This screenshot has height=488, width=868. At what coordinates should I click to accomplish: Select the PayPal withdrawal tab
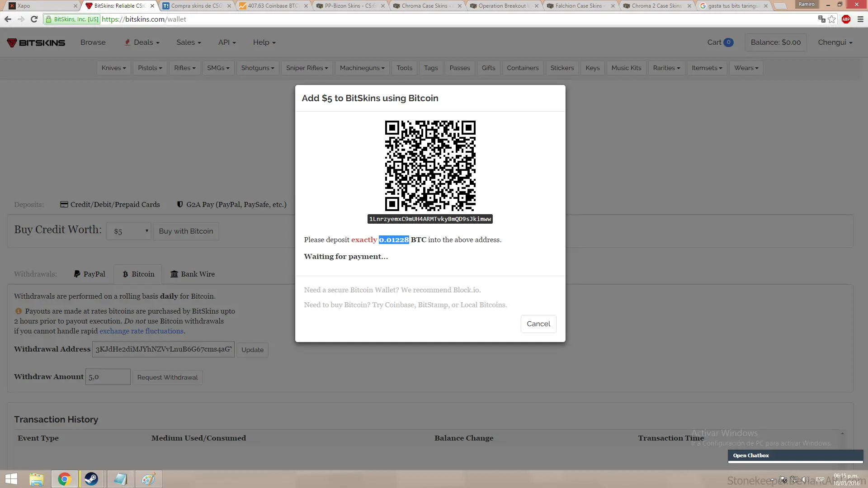coord(89,274)
